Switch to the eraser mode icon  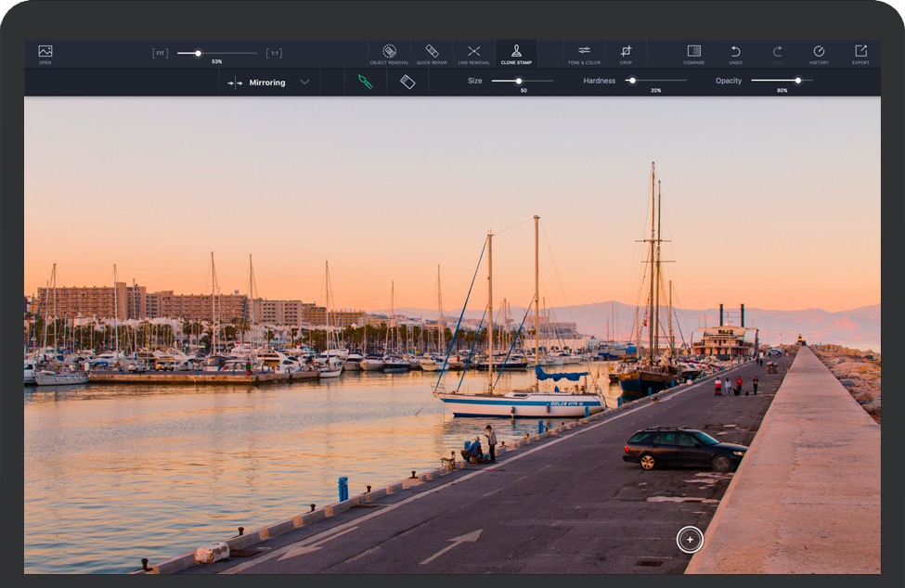[407, 82]
